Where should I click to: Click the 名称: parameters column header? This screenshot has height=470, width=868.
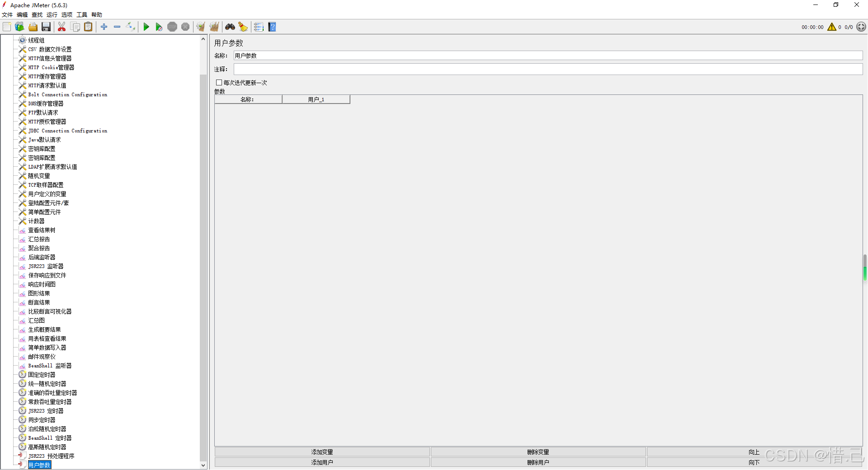(x=248, y=99)
